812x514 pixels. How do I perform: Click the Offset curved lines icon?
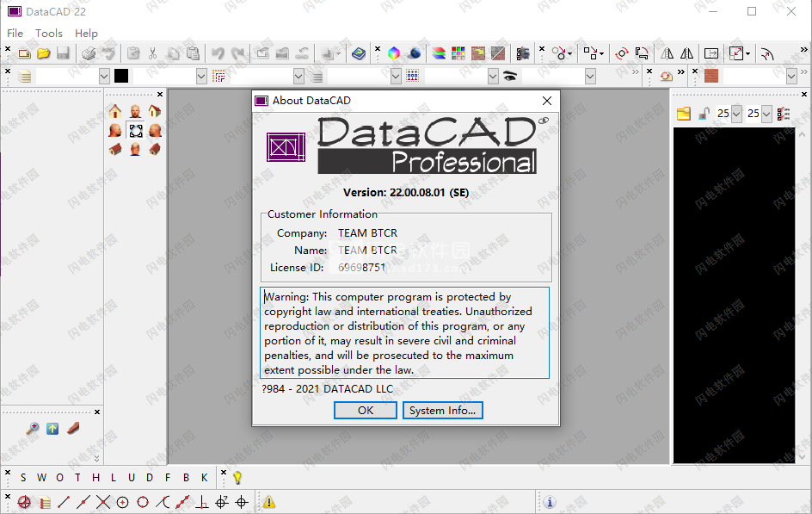coord(767,53)
